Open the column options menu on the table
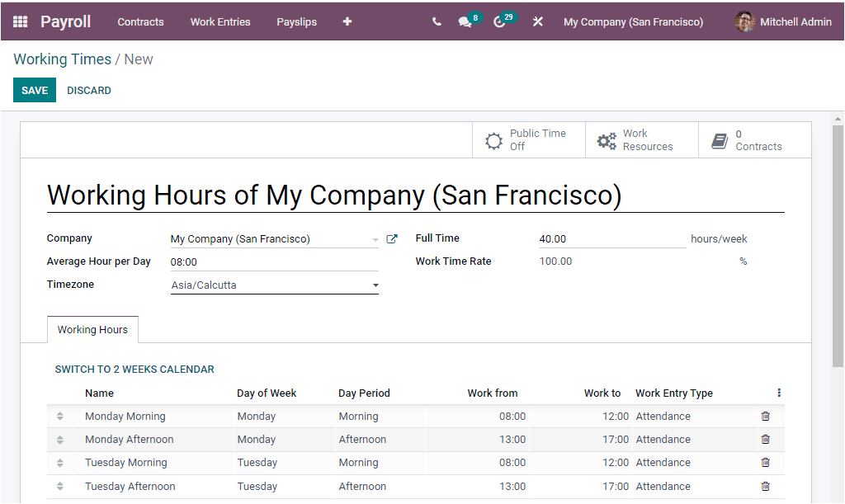Screen dimensions: 845x504 pyautogui.click(x=778, y=393)
